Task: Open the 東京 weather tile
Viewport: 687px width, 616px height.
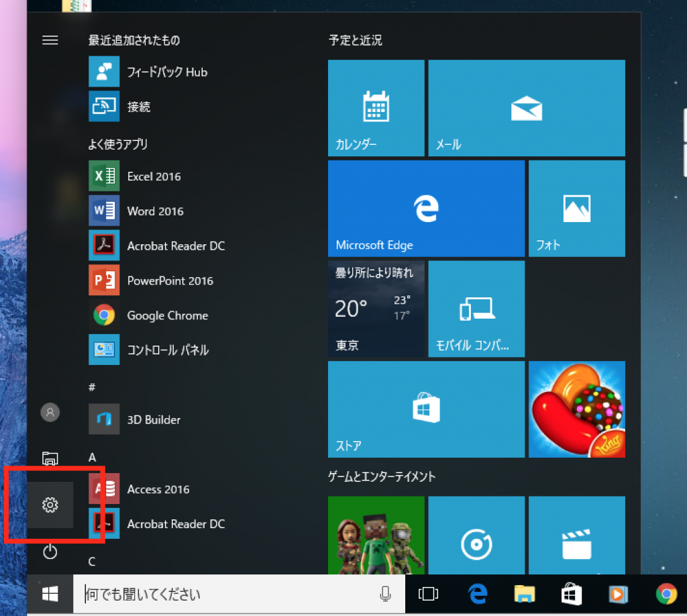Action: [376, 309]
